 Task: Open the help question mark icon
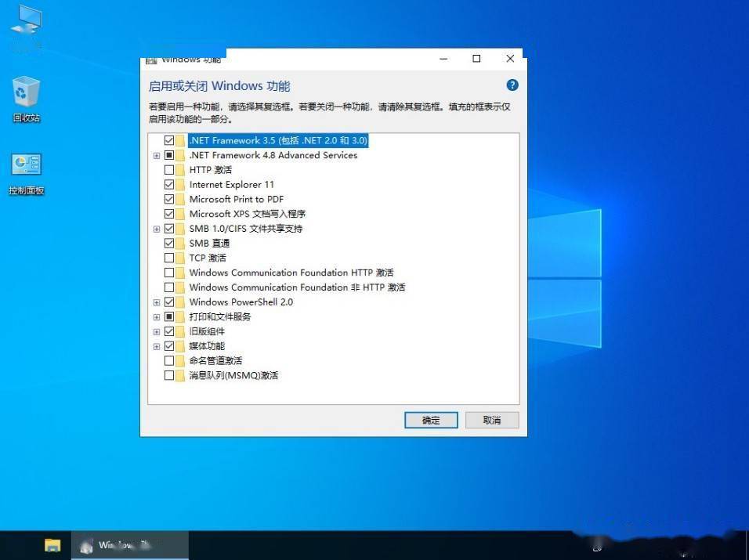pyautogui.click(x=512, y=85)
